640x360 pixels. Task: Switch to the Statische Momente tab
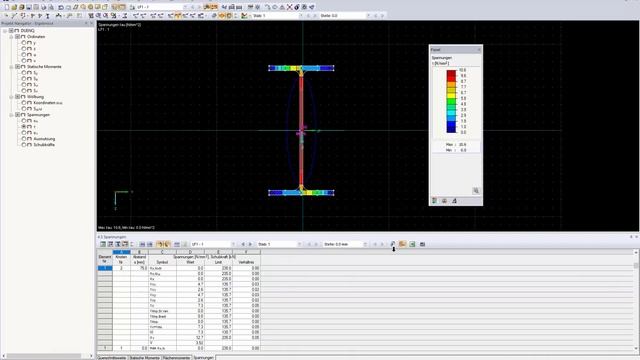tap(144, 358)
